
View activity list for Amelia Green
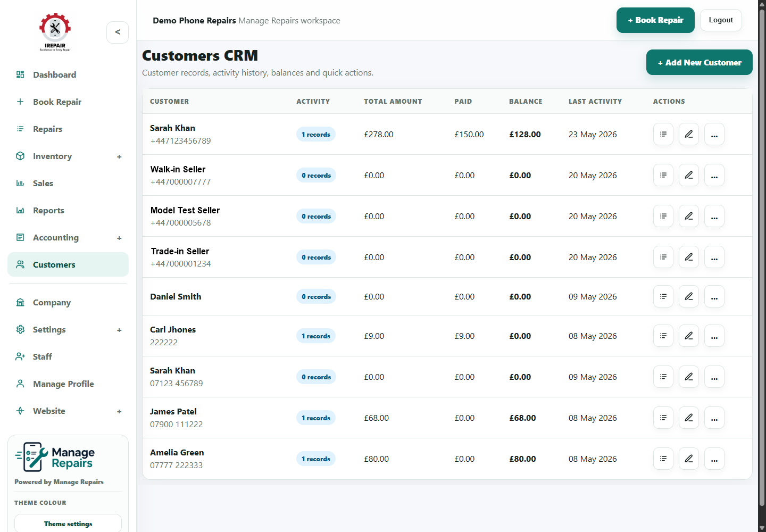(x=663, y=459)
